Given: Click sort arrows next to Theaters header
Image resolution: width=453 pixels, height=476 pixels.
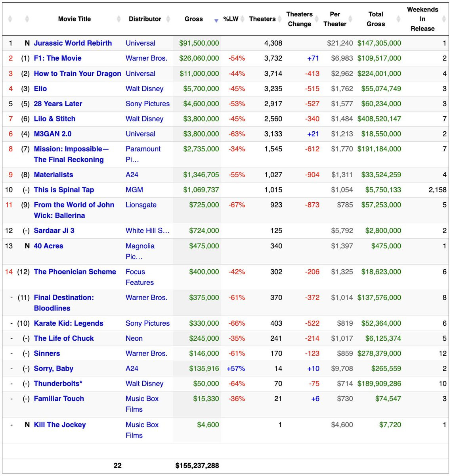Looking at the screenshot, I should [x=279, y=19].
